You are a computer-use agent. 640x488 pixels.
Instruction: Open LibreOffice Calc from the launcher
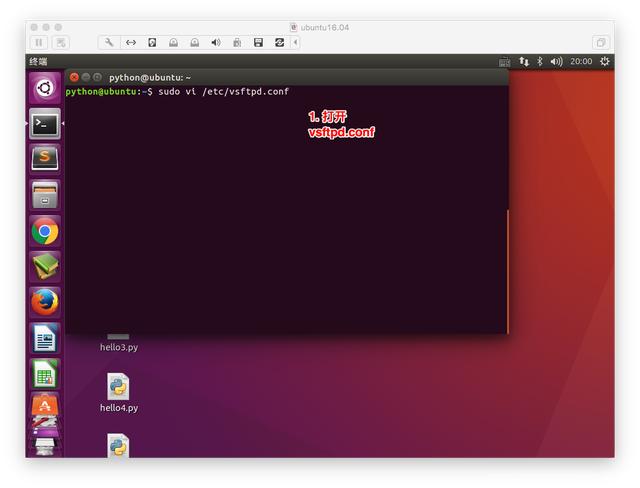45,374
